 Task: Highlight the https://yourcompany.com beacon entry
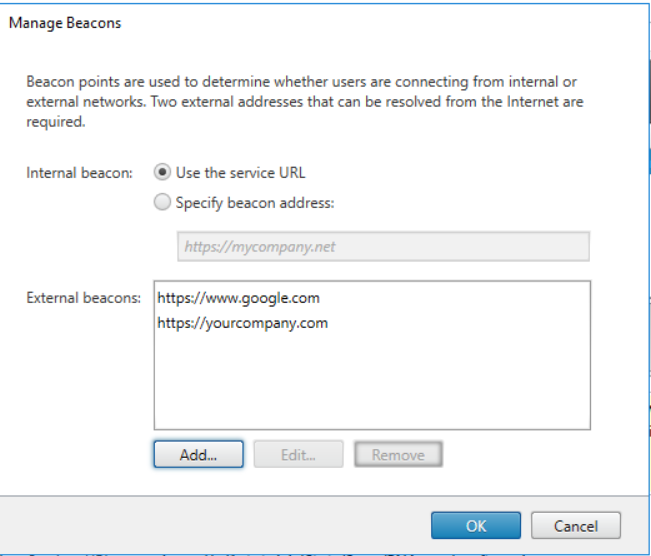(x=243, y=323)
